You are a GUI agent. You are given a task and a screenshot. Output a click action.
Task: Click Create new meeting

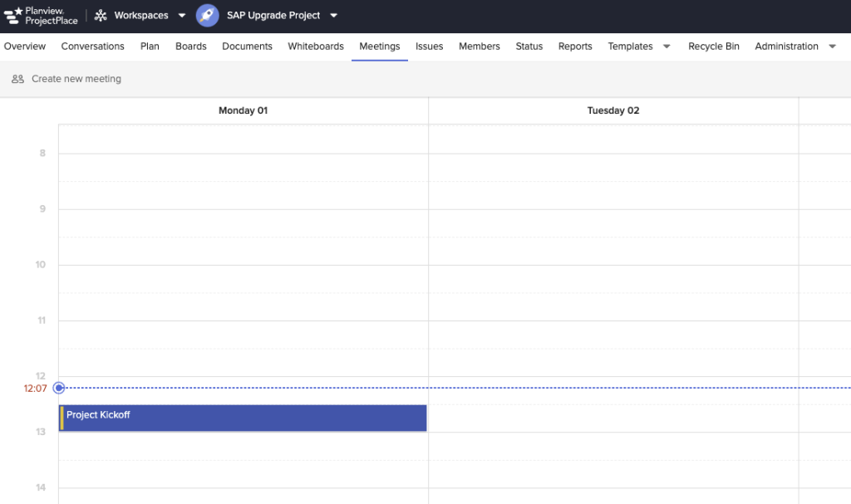(76, 79)
